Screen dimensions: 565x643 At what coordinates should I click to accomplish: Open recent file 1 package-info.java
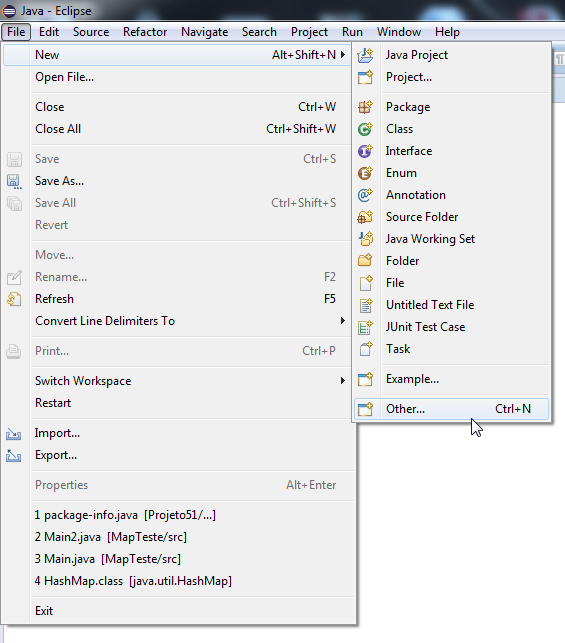(179, 515)
